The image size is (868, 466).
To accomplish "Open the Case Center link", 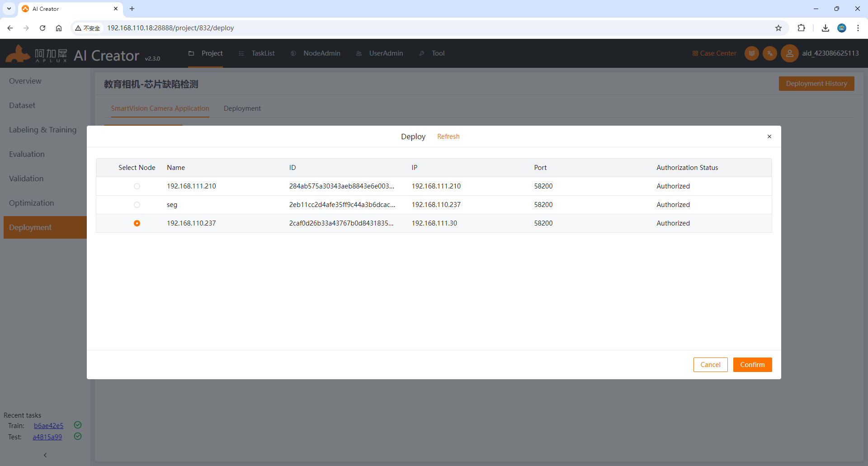I will click(x=714, y=53).
